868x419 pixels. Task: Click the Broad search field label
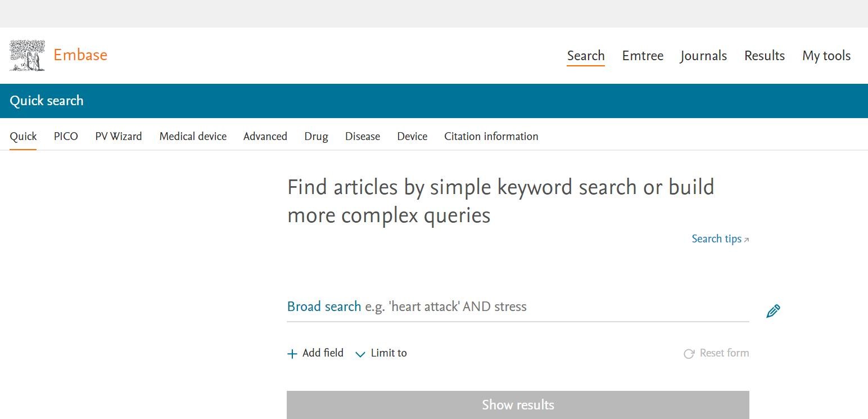(x=324, y=307)
